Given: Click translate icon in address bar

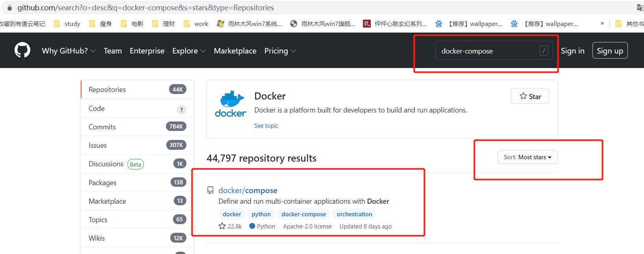Looking at the screenshot, I should tap(640, 7).
